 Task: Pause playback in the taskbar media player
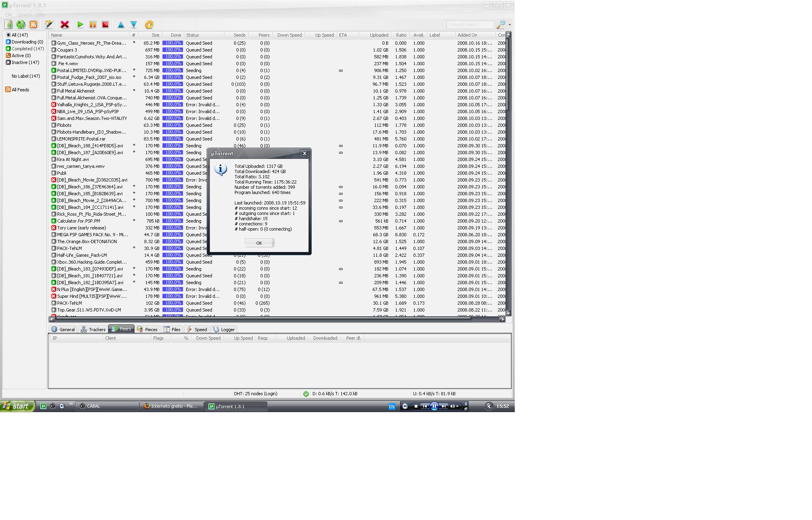pyautogui.click(x=434, y=406)
